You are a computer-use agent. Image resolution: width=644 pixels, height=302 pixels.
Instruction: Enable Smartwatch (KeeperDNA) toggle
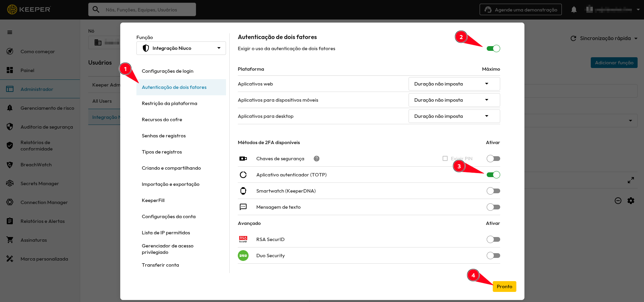pyautogui.click(x=493, y=191)
